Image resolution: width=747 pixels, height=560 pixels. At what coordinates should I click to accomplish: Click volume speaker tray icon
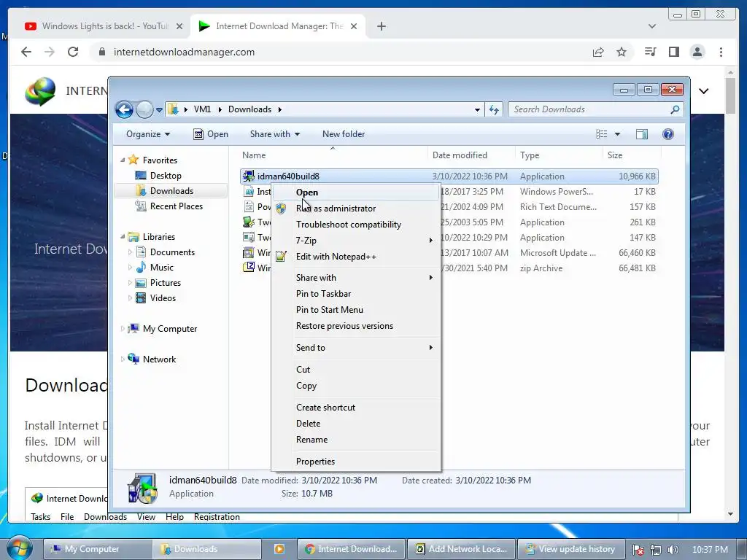[673, 550]
